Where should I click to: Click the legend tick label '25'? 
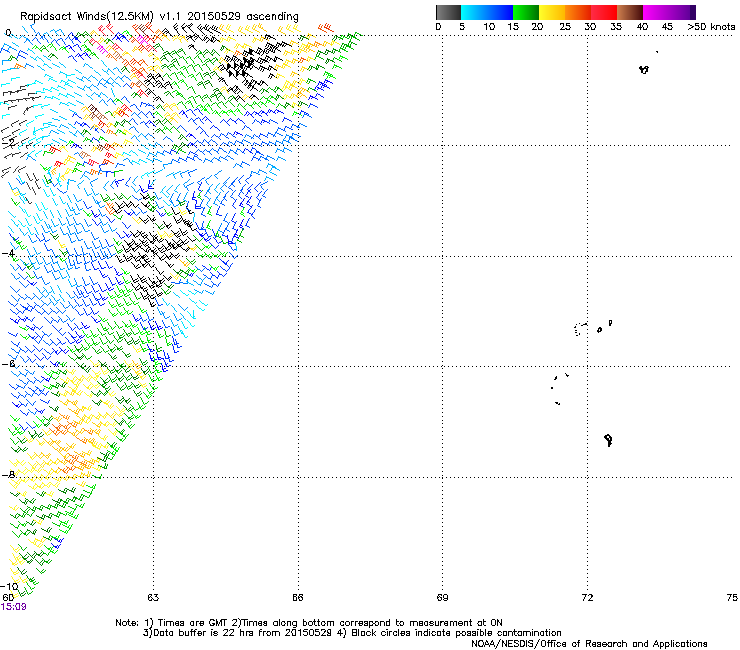pos(565,27)
